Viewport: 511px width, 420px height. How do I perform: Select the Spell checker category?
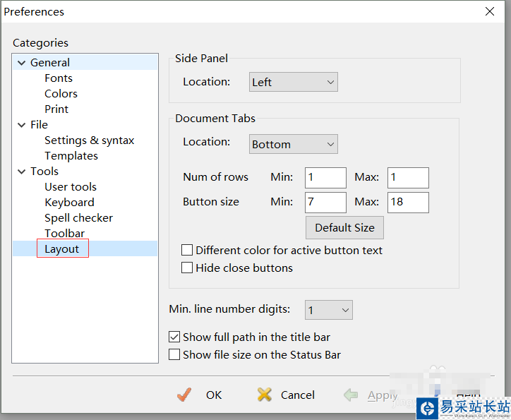[78, 217]
